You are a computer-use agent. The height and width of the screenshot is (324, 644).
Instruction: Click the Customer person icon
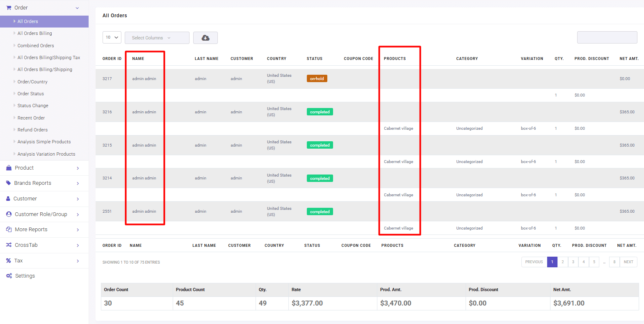(x=8, y=199)
